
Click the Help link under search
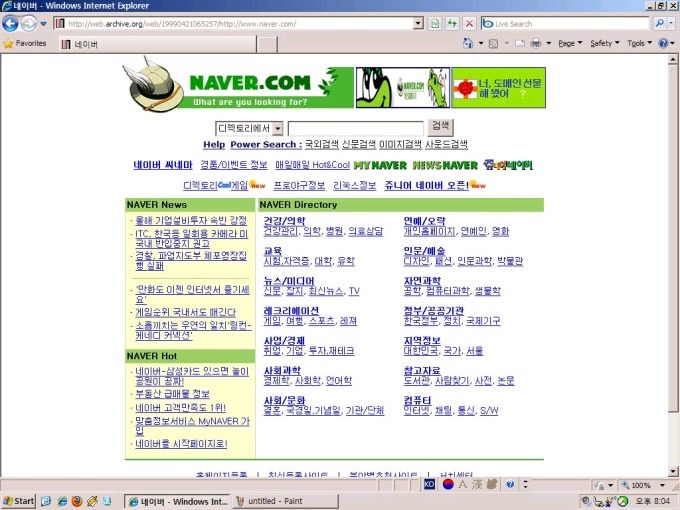coord(214,144)
